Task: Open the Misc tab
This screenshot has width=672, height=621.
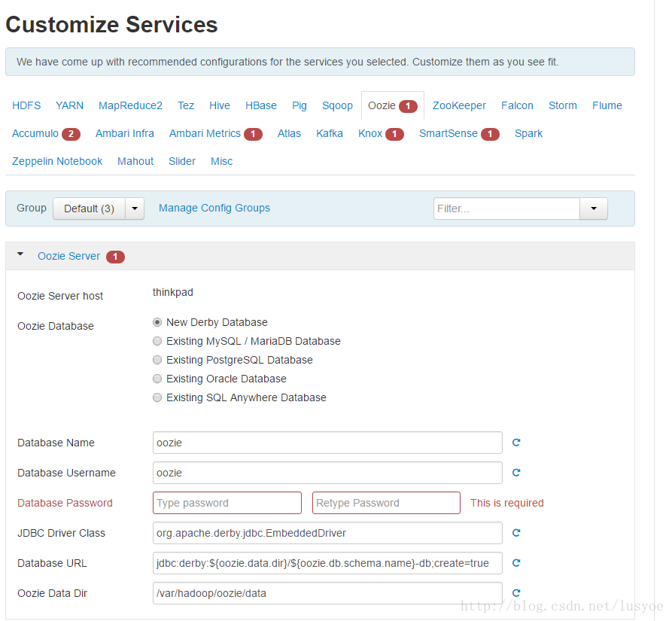Action: 221,161
